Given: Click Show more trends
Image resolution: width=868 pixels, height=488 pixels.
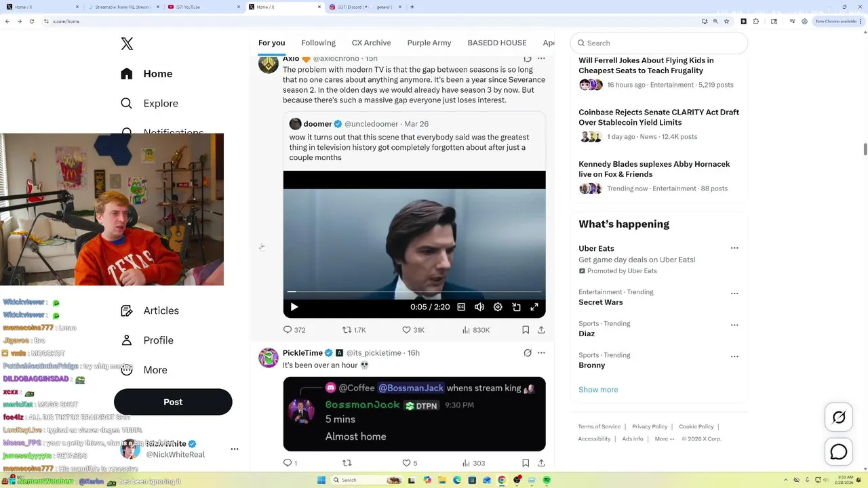Looking at the screenshot, I should click(598, 390).
